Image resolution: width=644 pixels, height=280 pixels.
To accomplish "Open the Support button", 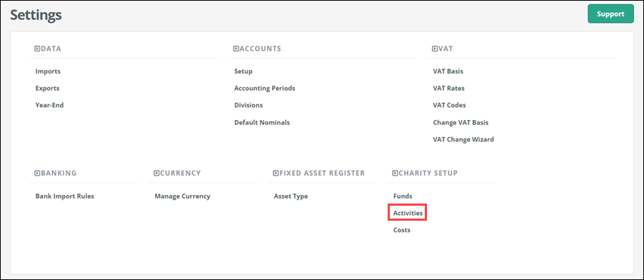I will (610, 14).
